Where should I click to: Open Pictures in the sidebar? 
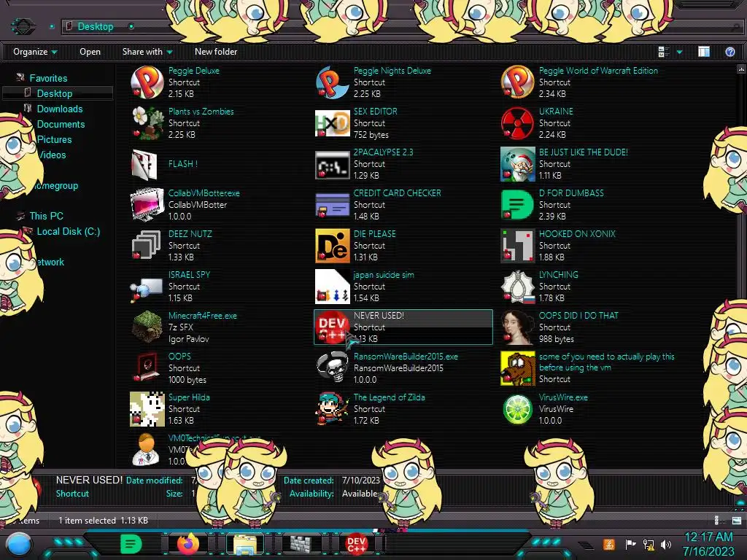[54, 139]
